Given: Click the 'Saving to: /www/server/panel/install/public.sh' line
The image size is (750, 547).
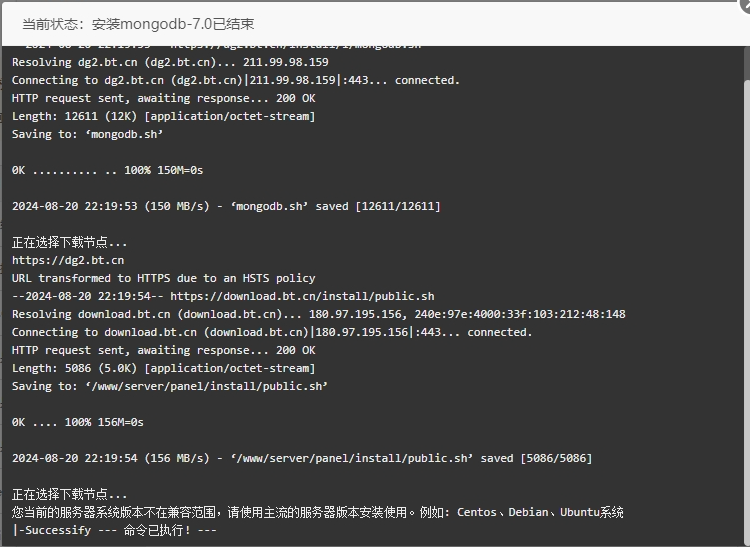Looking at the screenshot, I should [x=170, y=386].
